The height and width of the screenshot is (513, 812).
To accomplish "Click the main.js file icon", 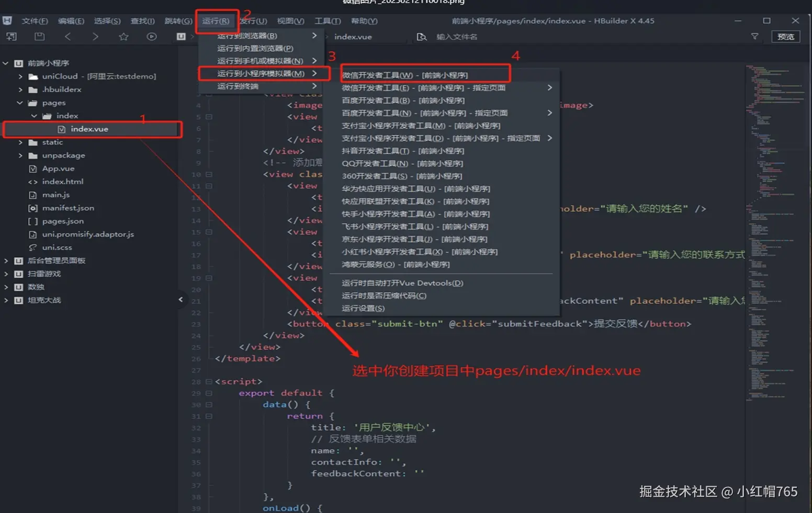I will (x=33, y=195).
